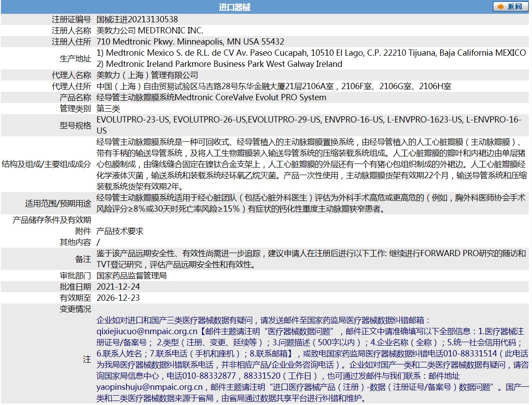This screenshot has width=532, height=405.
Task: Click the 返回 back button
Action: click(x=510, y=6)
